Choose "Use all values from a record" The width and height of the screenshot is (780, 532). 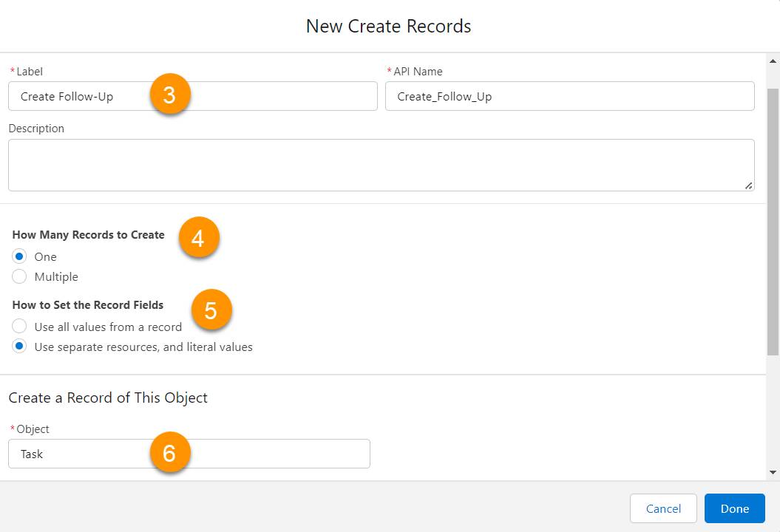pos(19,326)
